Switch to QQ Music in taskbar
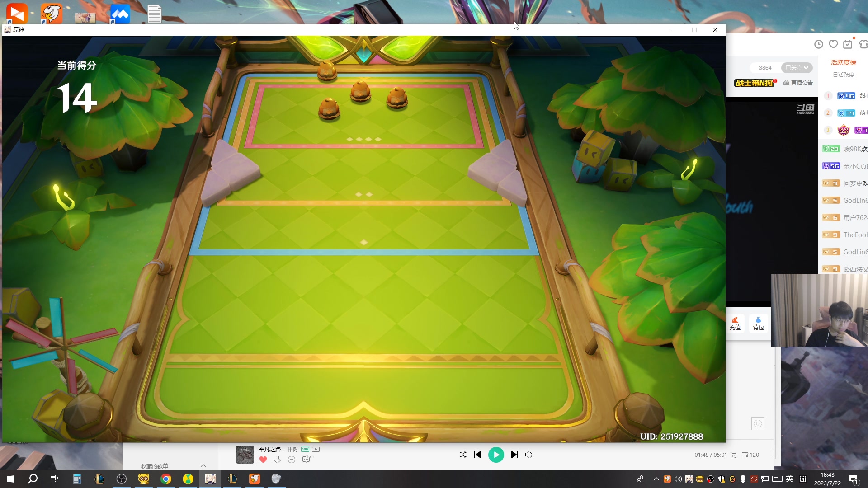868x488 pixels. pos(188,479)
